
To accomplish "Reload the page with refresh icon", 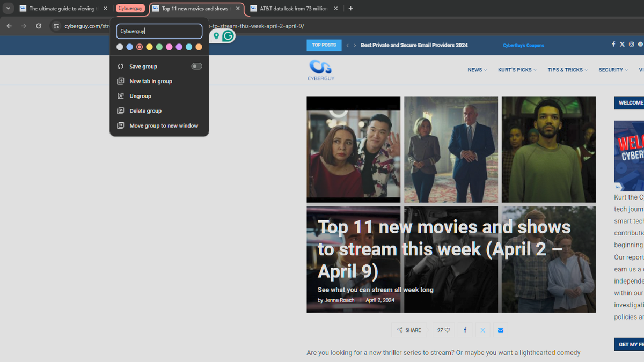I will click(x=38, y=25).
